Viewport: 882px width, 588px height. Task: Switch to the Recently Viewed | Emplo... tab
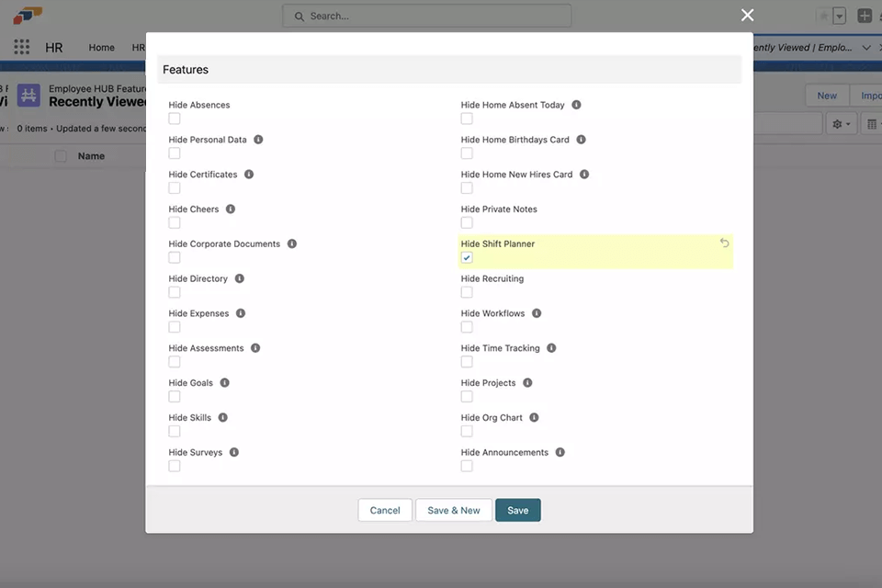coord(803,47)
